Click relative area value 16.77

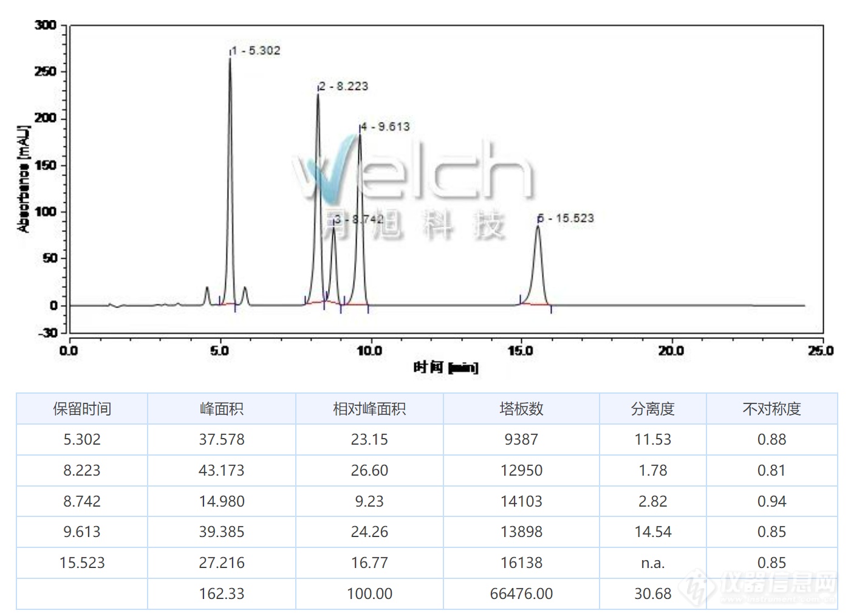(x=369, y=563)
